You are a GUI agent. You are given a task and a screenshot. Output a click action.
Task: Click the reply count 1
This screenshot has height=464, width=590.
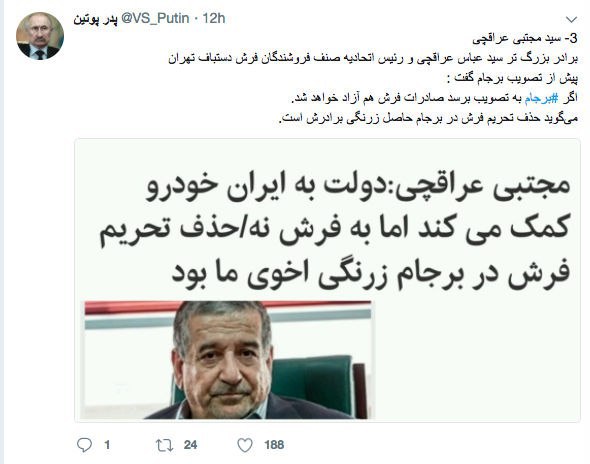pyautogui.click(x=107, y=445)
